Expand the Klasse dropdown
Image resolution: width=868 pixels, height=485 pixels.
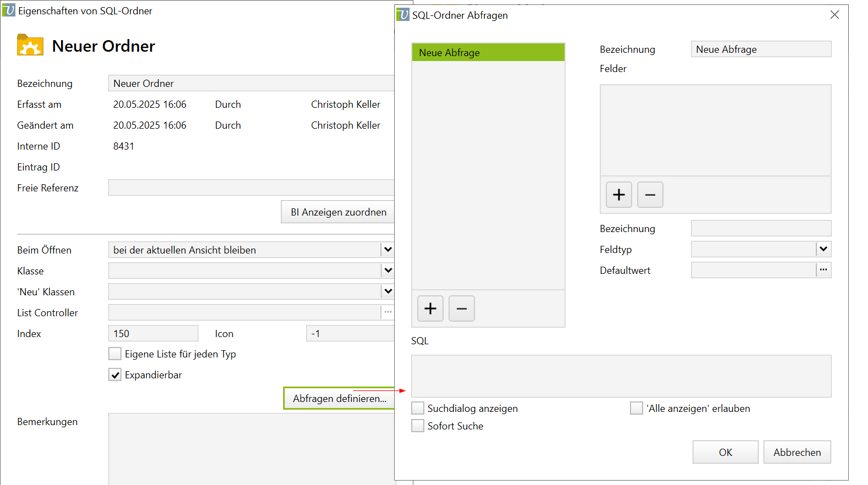(388, 271)
